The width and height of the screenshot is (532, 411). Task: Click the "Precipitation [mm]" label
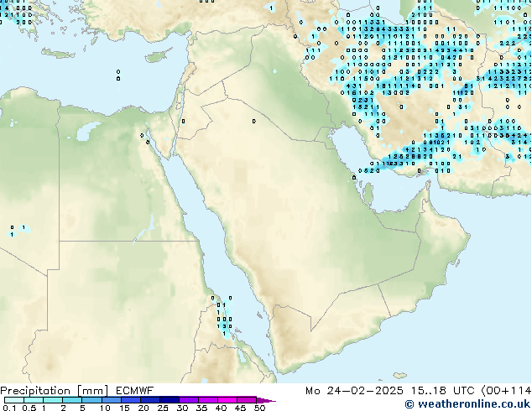[55, 391]
